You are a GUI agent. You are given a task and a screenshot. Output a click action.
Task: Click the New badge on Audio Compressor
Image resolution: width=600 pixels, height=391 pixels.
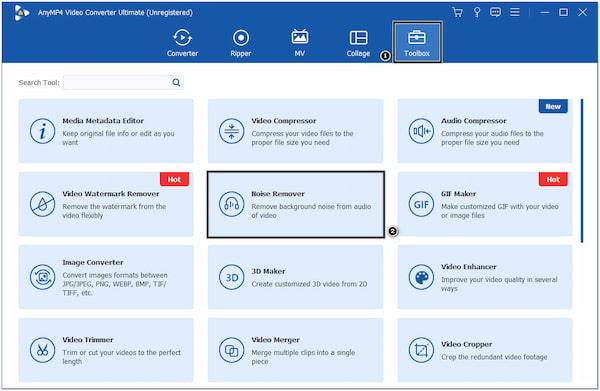(553, 106)
